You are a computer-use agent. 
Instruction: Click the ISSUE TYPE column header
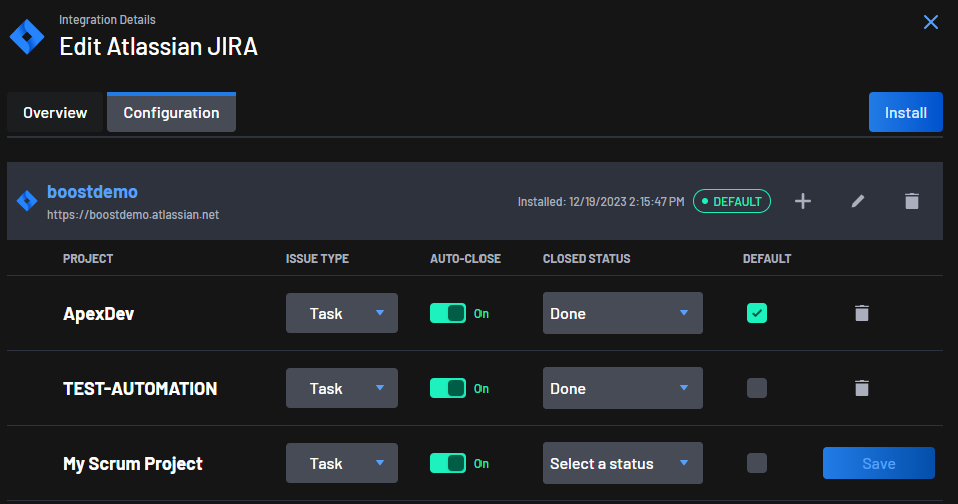(317, 258)
